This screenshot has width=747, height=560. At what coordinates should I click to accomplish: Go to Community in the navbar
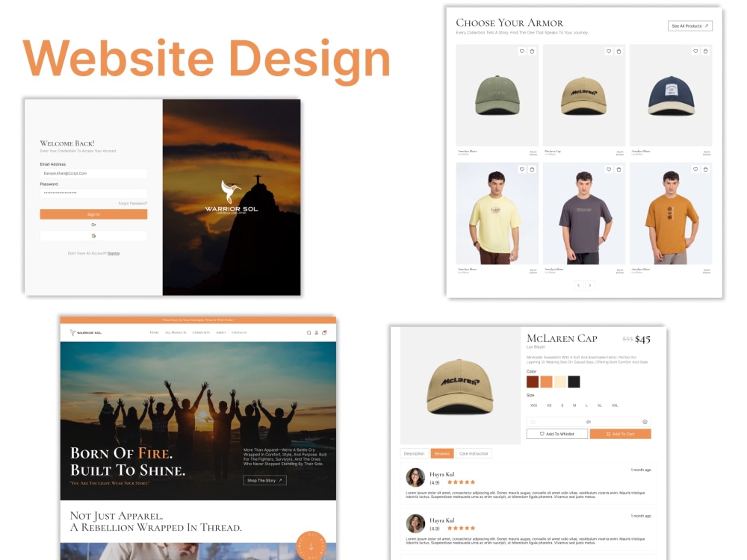[201, 332]
